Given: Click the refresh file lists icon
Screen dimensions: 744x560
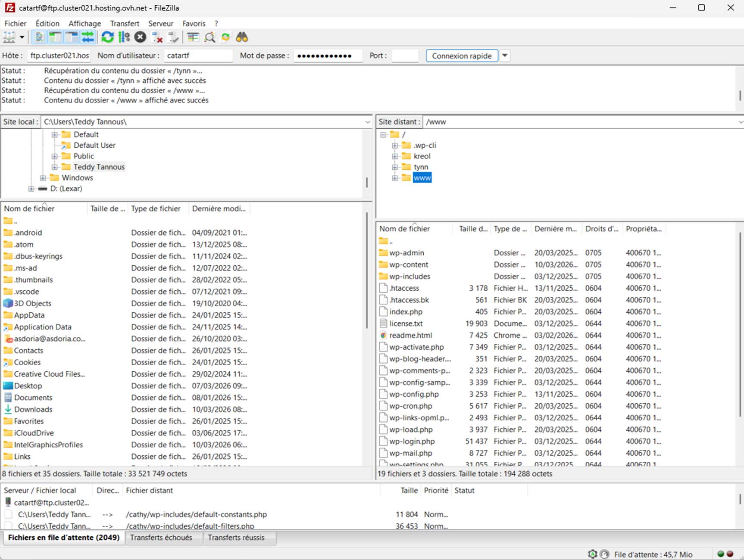Looking at the screenshot, I should pos(107,37).
